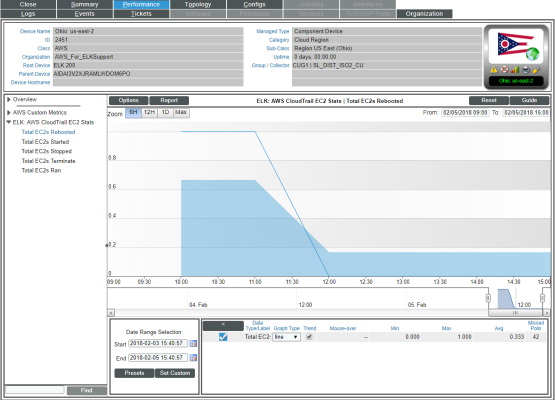Click the Set Custom button
Viewport: 555px width, 400px height.
[x=175, y=373]
